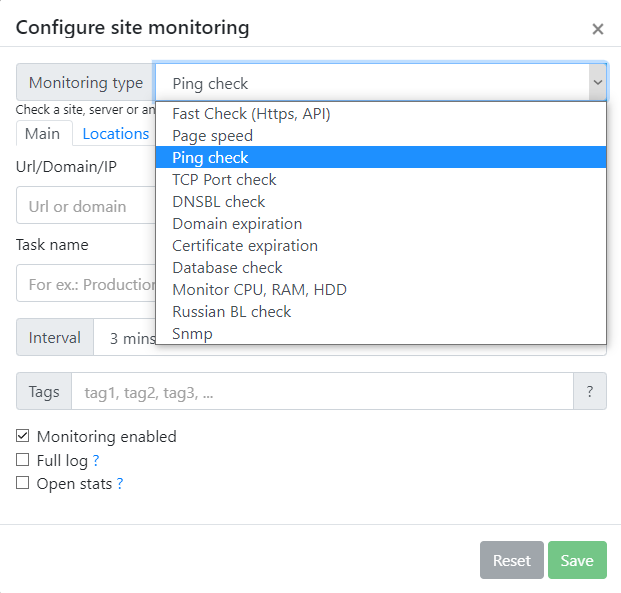Image resolution: width=621 pixels, height=593 pixels.
Task: Switch to the Main tab
Action: [42, 134]
